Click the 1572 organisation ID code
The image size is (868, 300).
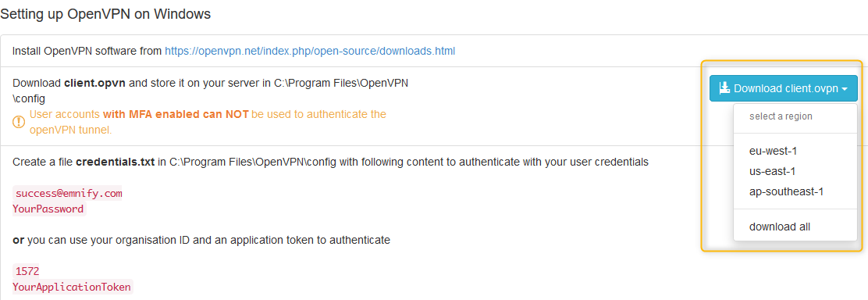click(27, 271)
